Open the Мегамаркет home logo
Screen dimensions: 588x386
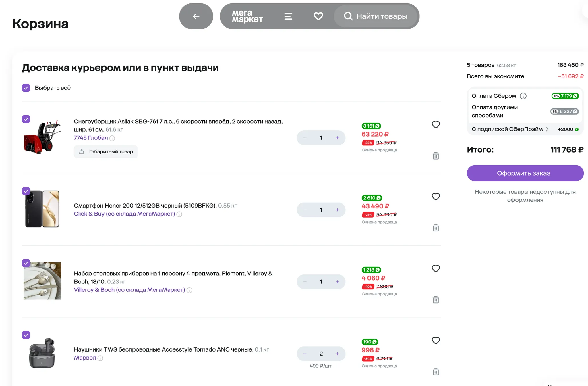(x=247, y=16)
